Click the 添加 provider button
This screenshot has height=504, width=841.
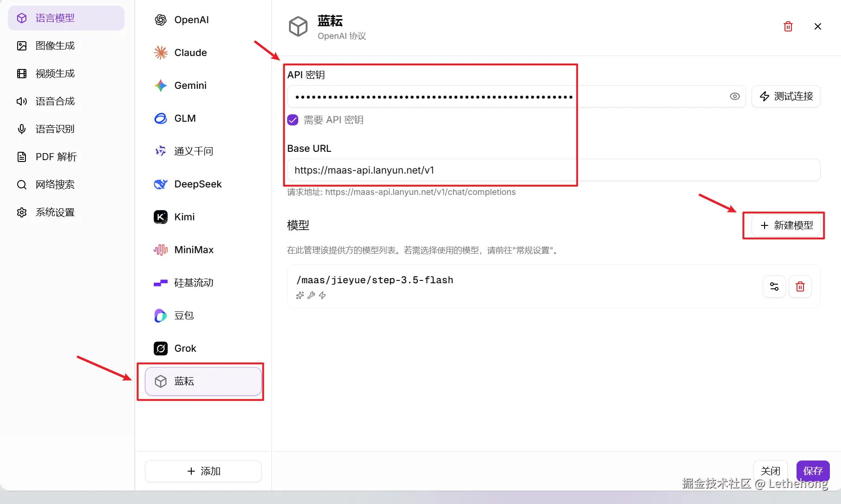203,471
